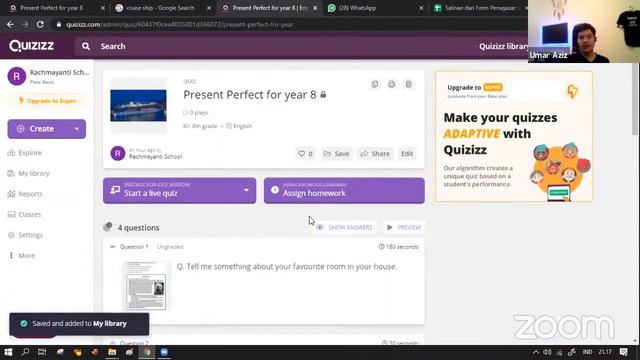Click the Rachmayanti School author name
The height and width of the screenshot is (360, 640).
155,156
